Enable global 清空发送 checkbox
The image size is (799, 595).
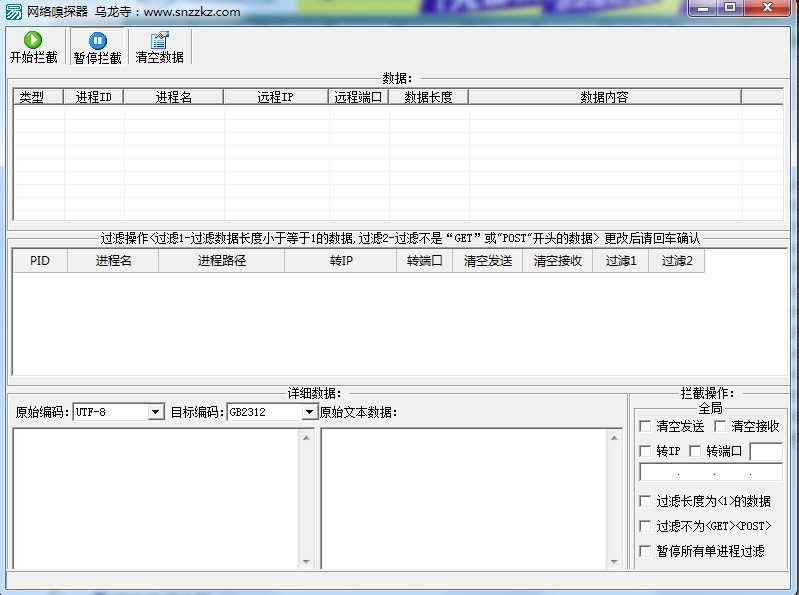645,426
